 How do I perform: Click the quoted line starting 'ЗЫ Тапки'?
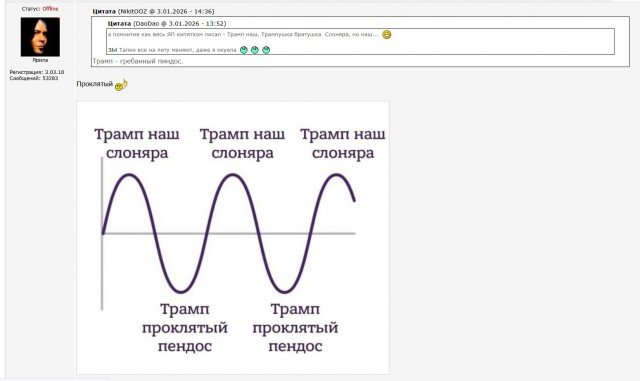[x=172, y=50]
